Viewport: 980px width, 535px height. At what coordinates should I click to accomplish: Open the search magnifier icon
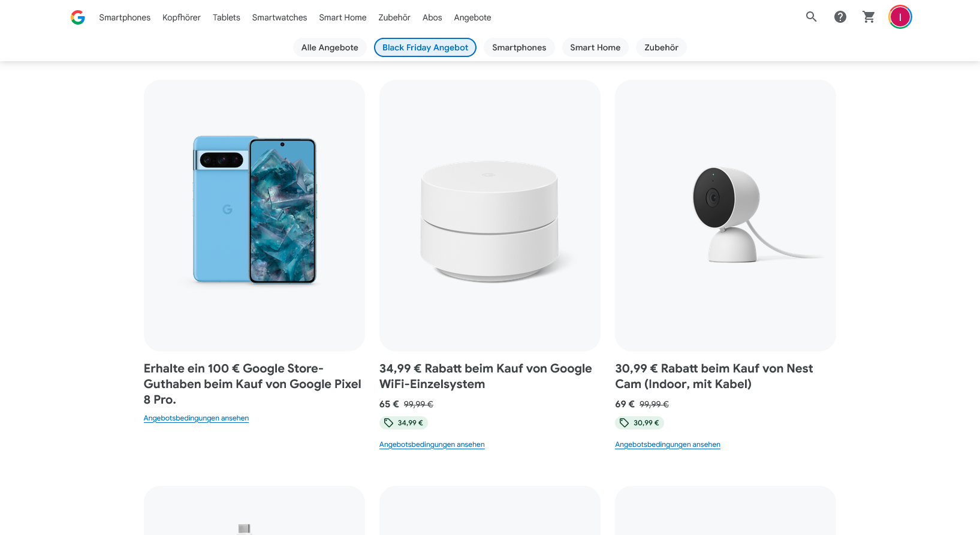pyautogui.click(x=811, y=17)
